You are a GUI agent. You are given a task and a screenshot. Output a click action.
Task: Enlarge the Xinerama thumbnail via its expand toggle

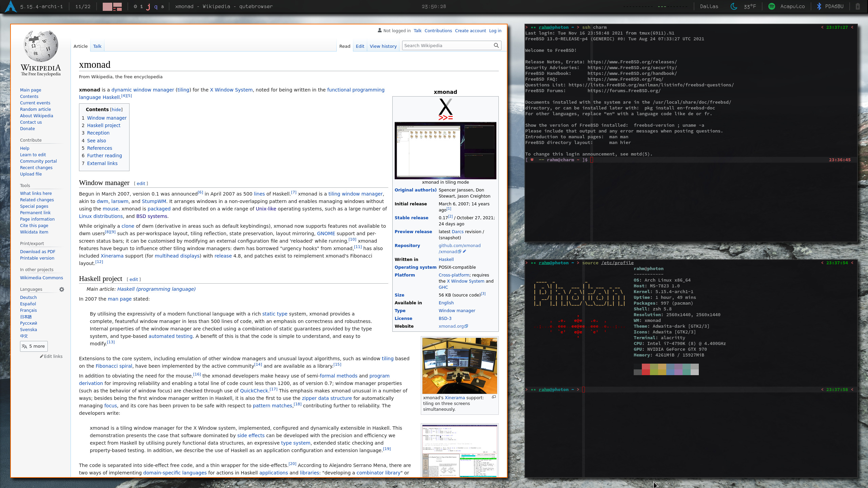pos(494,397)
